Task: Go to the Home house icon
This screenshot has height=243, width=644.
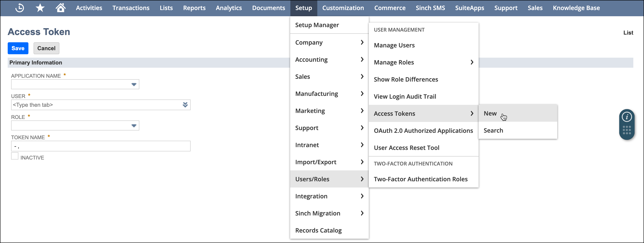Action: click(x=60, y=7)
